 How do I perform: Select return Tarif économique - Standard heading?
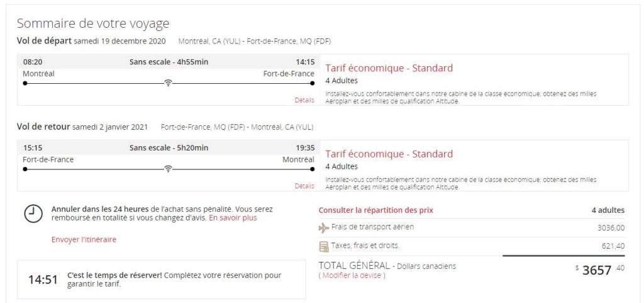point(389,154)
